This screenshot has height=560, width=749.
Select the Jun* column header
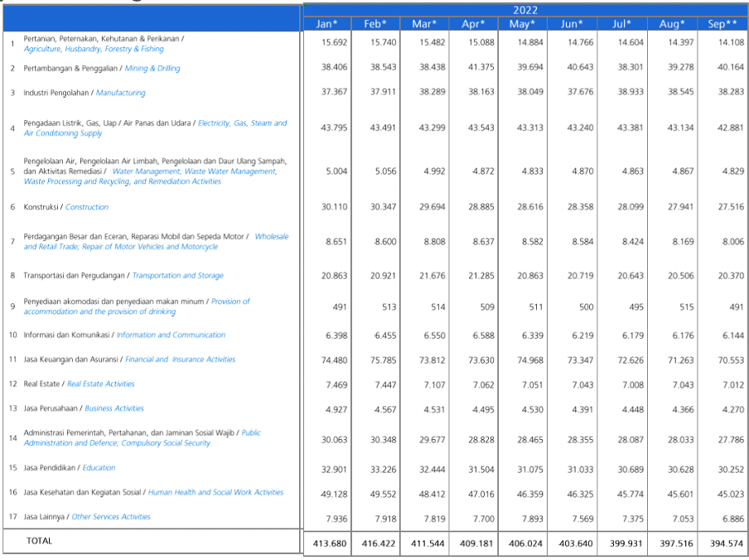[573, 24]
